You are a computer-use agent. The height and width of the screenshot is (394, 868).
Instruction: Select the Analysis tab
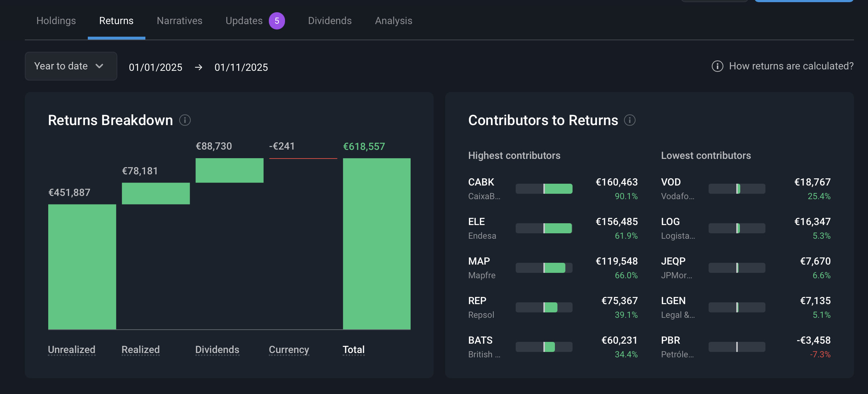[393, 21]
